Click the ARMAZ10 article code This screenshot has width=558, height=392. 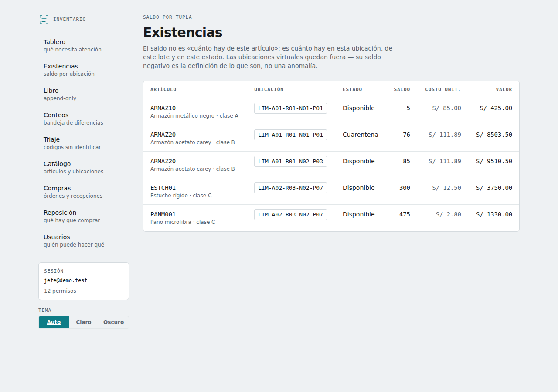pos(163,108)
